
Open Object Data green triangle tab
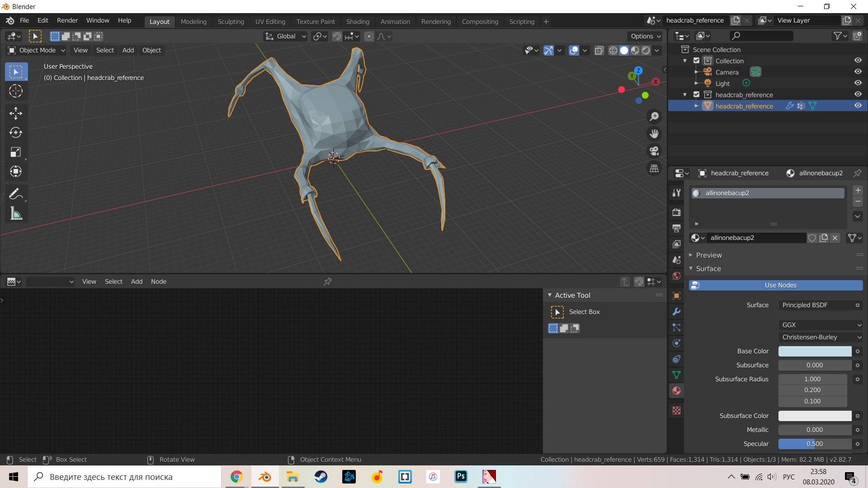(x=676, y=375)
